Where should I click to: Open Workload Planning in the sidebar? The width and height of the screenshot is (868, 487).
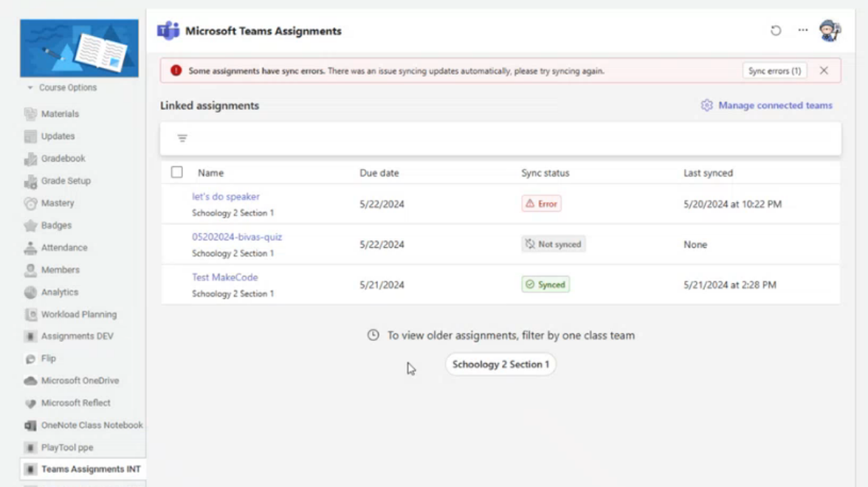pyautogui.click(x=78, y=314)
